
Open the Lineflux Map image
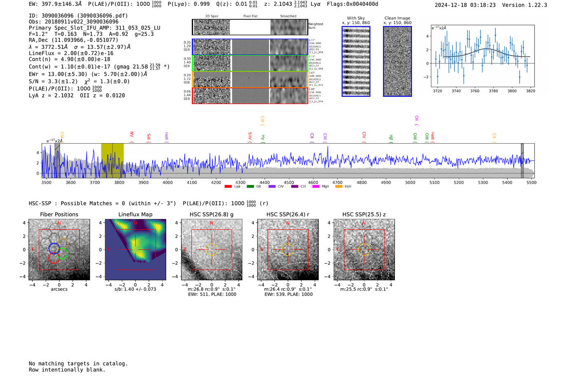click(135, 249)
